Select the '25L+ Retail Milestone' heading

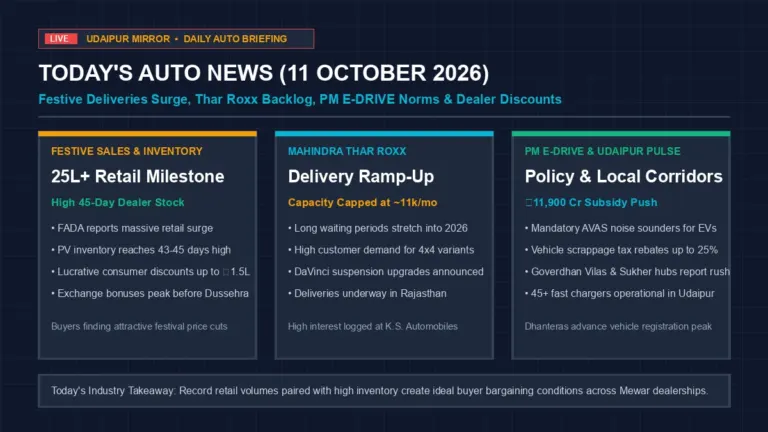tap(138, 176)
